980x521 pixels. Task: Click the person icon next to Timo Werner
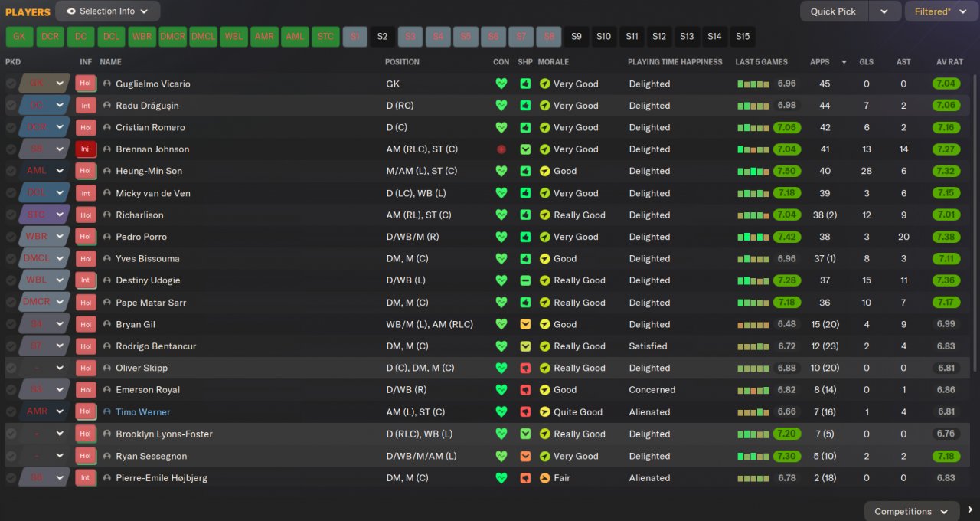coord(107,412)
